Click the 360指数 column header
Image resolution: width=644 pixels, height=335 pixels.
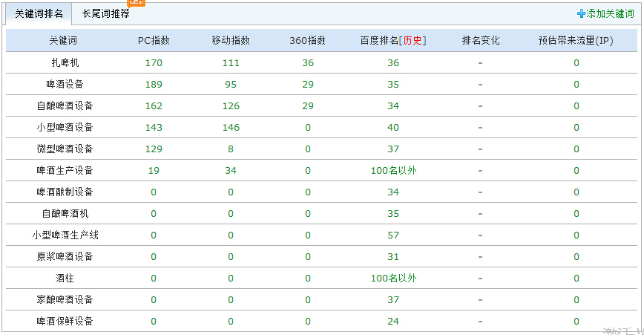(x=307, y=41)
